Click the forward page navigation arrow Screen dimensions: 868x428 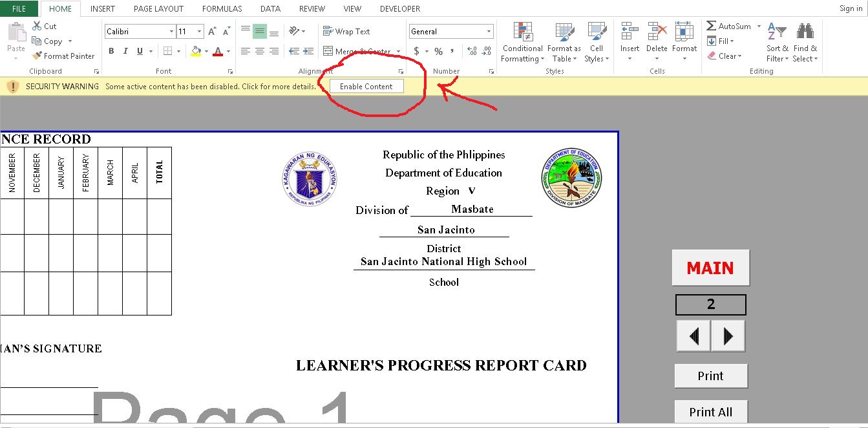728,336
